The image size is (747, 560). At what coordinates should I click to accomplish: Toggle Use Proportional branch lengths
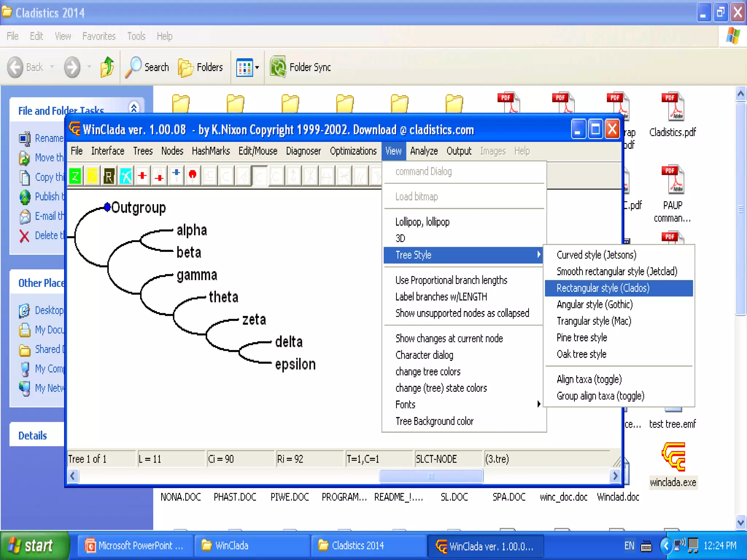(451, 280)
